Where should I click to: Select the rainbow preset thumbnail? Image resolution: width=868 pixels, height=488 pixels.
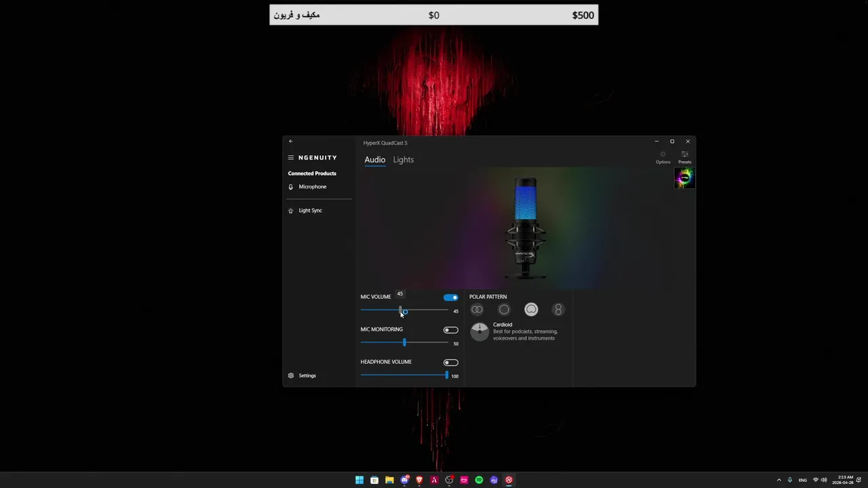684,178
